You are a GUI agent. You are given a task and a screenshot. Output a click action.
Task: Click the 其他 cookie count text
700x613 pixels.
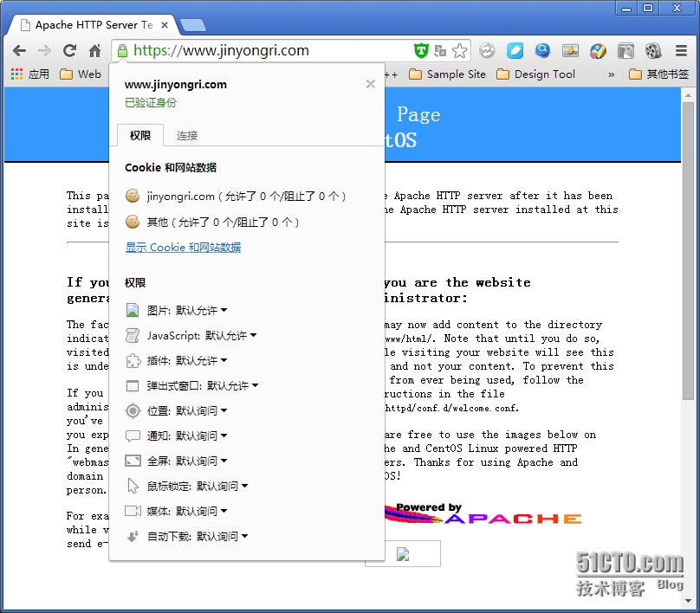pos(224,223)
